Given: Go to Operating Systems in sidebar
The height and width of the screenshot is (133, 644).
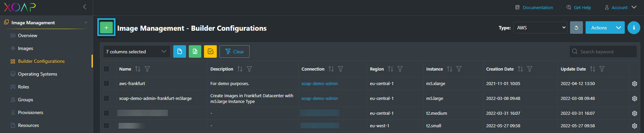Looking at the screenshot, I should pyautogui.click(x=37, y=74).
